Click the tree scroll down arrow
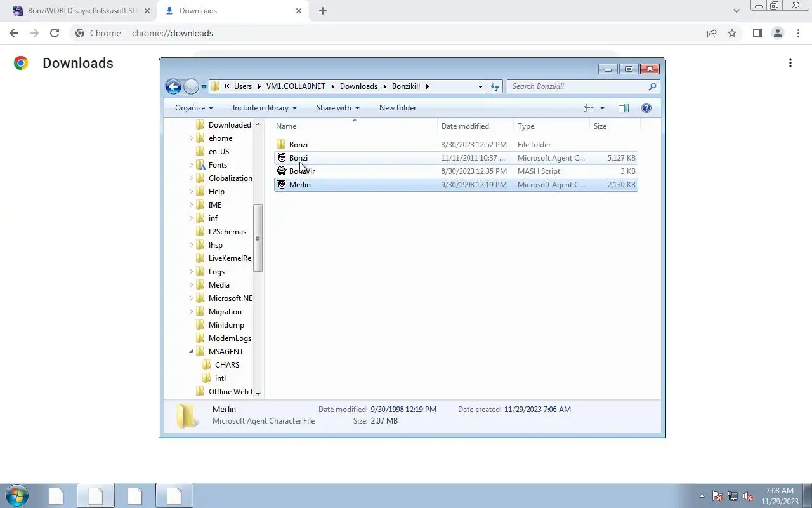Viewport: 812px width, 508px height. pyautogui.click(x=258, y=394)
